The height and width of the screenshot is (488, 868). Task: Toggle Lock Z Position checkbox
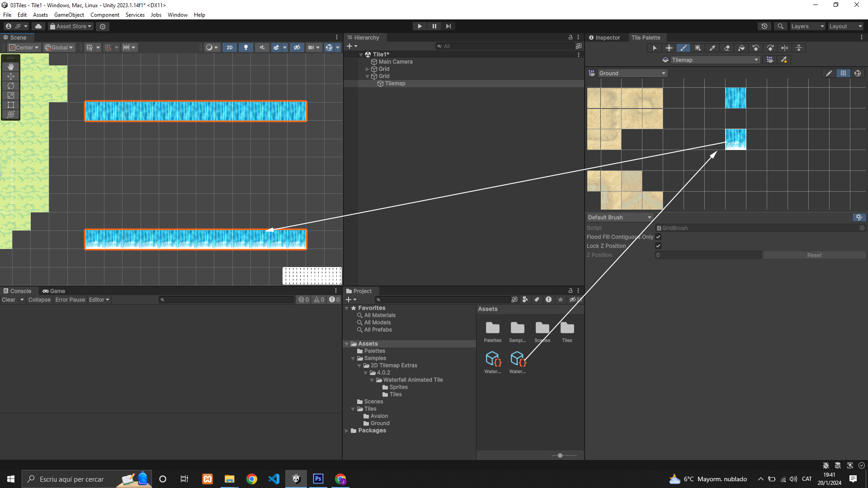(x=658, y=246)
